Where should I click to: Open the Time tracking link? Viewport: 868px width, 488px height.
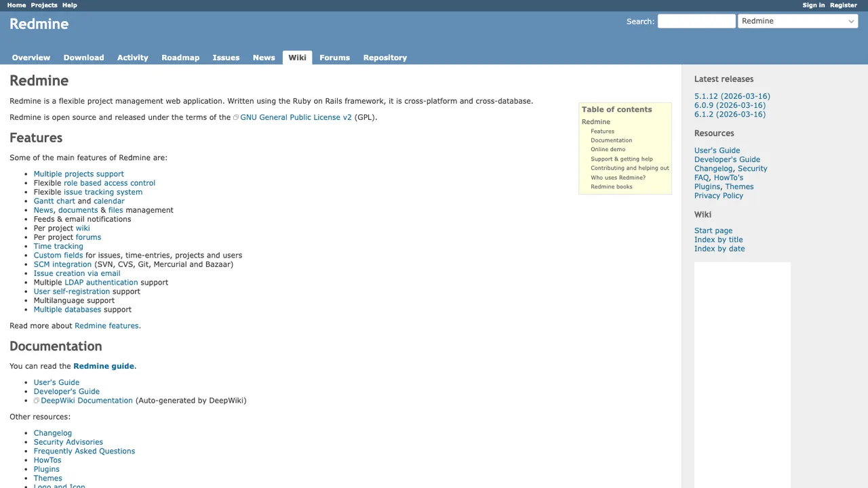click(x=58, y=246)
